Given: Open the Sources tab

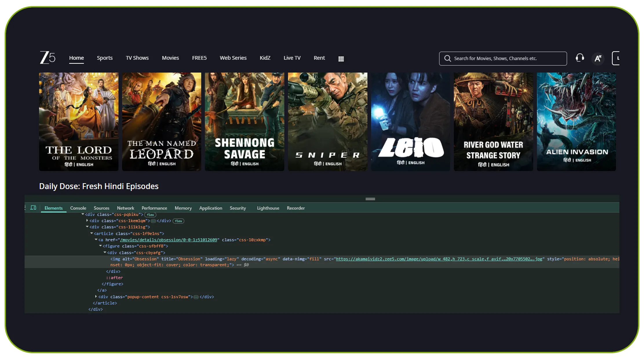Looking at the screenshot, I should click(x=101, y=208).
